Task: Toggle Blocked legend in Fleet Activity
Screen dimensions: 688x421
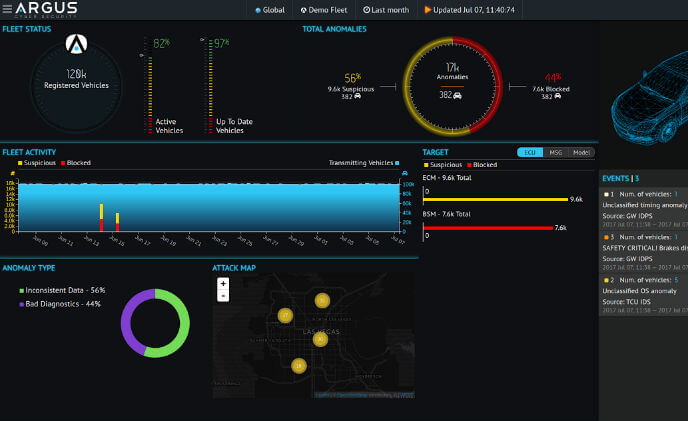Action: [x=76, y=163]
